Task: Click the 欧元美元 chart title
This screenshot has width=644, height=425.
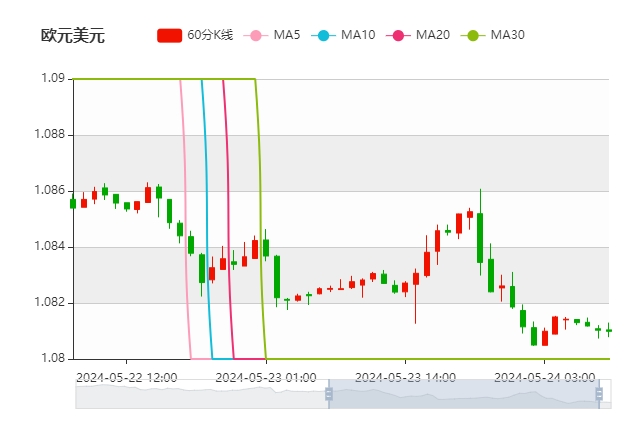Action: point(73,35)
